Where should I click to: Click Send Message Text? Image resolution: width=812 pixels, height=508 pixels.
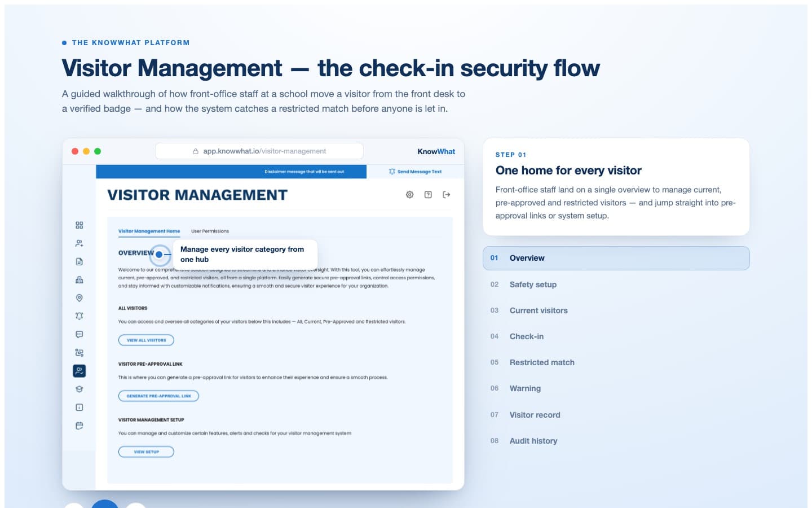click(420, 172)
